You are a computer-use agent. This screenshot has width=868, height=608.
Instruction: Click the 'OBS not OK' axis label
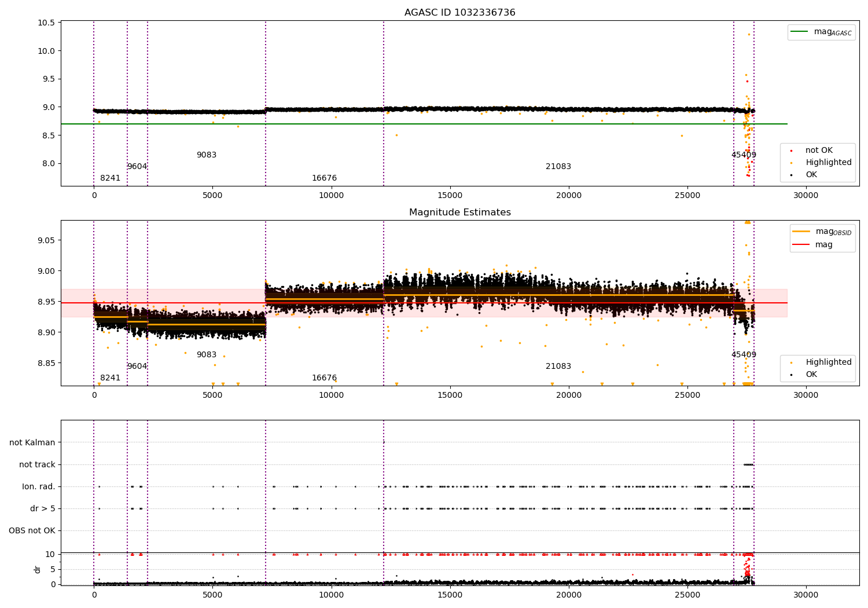point(32,530)
